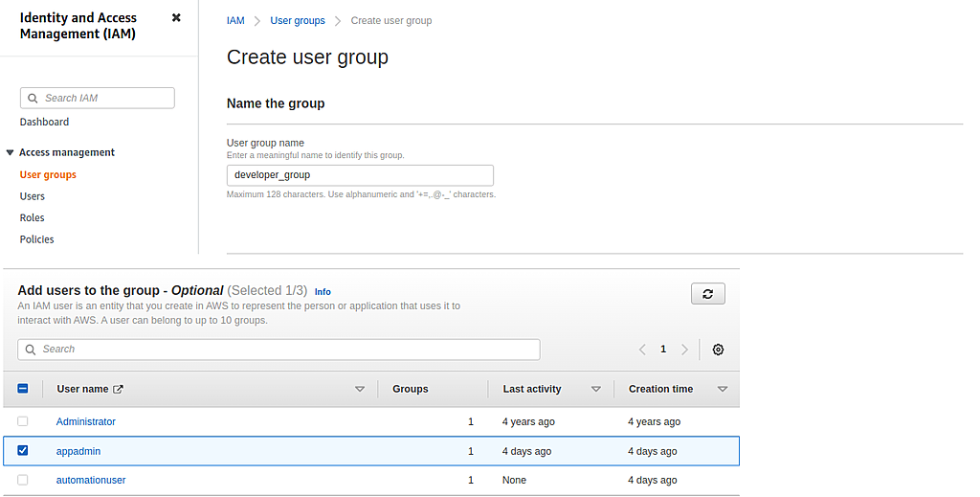
Task: Collapse the Access management section
Action: (10, 152)
